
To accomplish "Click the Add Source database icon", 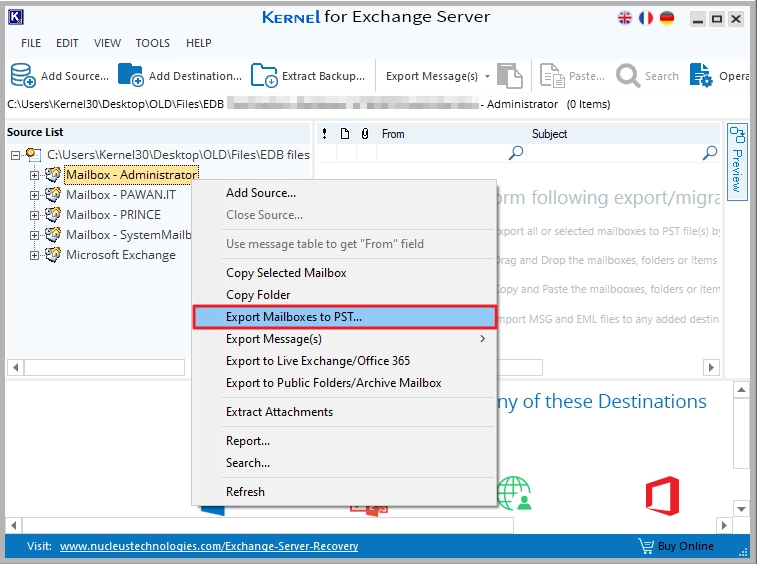I will pos(23,75).
